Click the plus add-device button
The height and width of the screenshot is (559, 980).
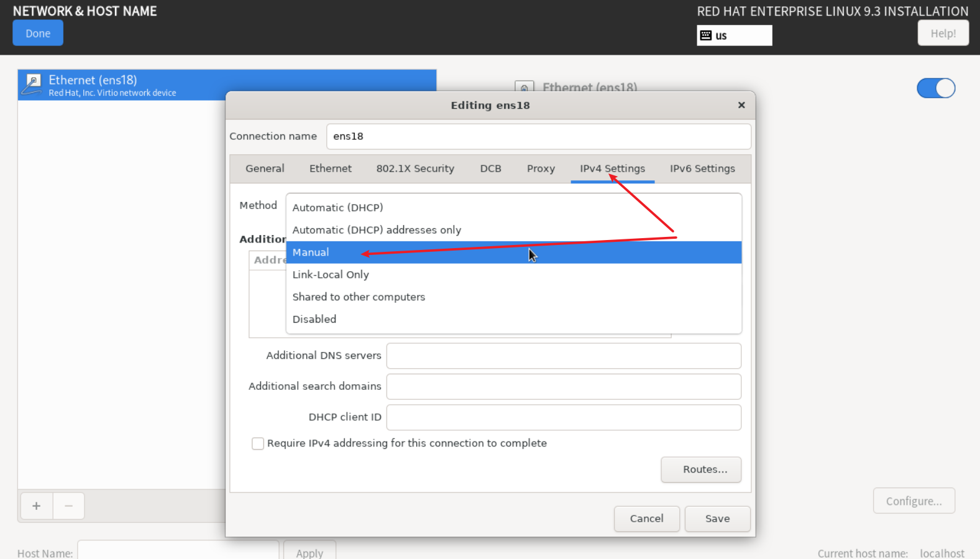[x=37, y=506]
